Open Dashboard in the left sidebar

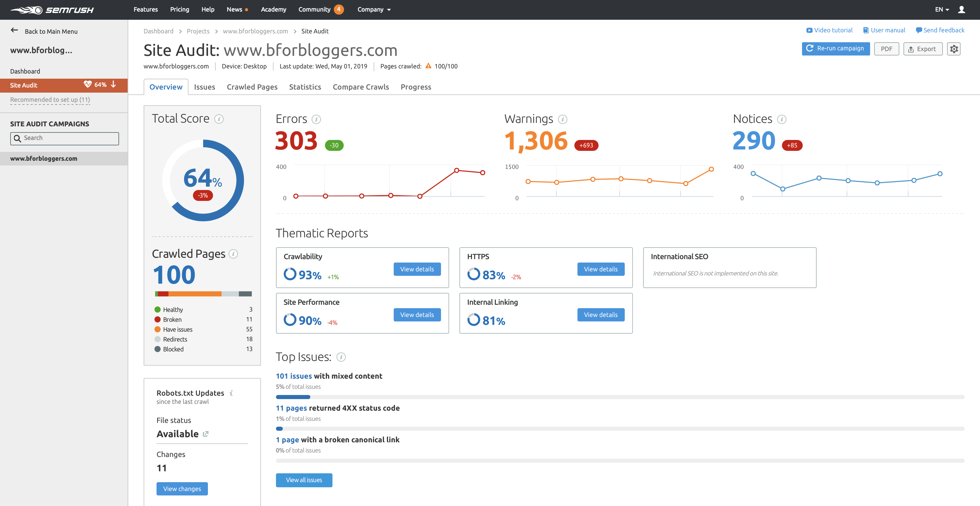pyautogui.click(x=25, y=71)
